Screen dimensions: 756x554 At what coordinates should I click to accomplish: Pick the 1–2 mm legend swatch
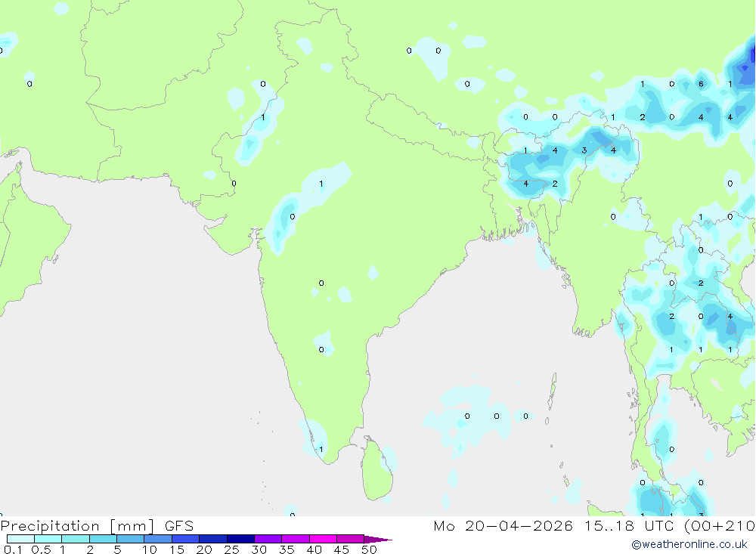click(x=75, y=539)
